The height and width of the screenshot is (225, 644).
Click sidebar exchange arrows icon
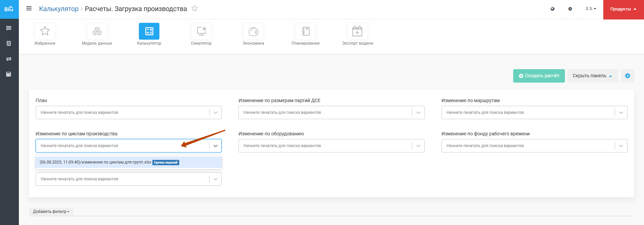9,59
